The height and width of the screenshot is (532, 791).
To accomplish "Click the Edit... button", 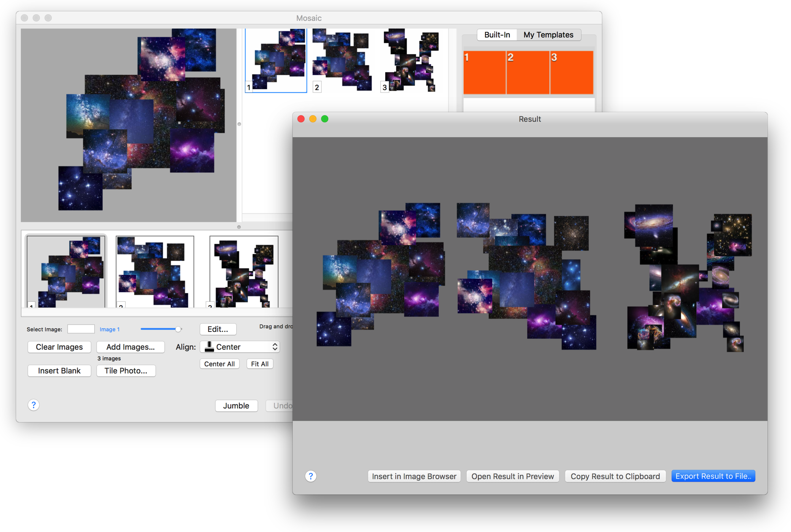I will [x=218, y=329].
